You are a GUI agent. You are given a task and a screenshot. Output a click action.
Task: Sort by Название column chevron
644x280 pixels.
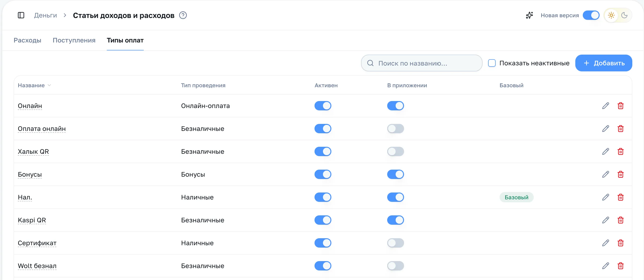49,85
